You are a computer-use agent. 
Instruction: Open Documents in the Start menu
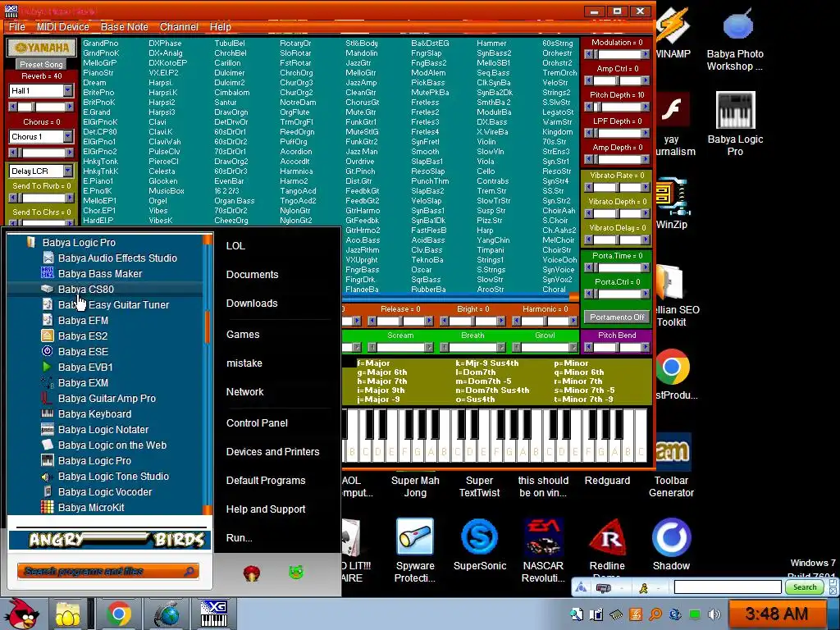point(252,274)
